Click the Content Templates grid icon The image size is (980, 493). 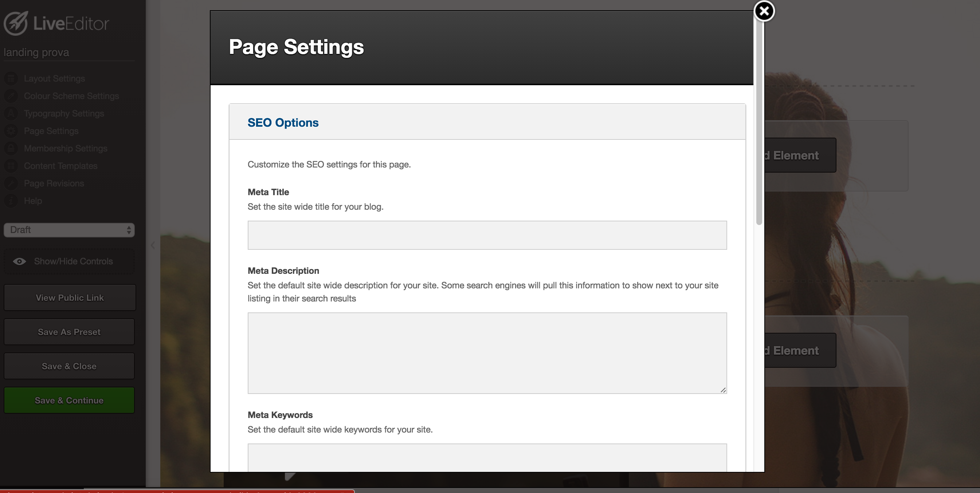(11, 166)
